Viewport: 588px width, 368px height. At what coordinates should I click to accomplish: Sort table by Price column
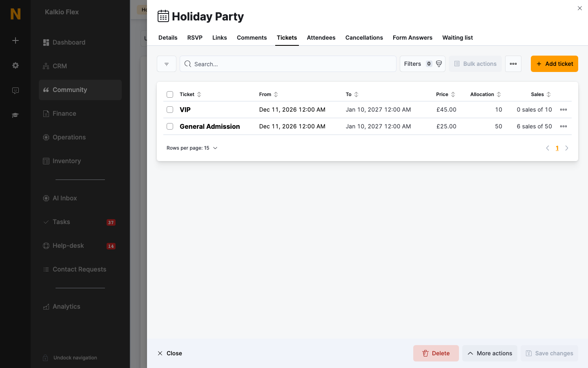coord(453,94)
